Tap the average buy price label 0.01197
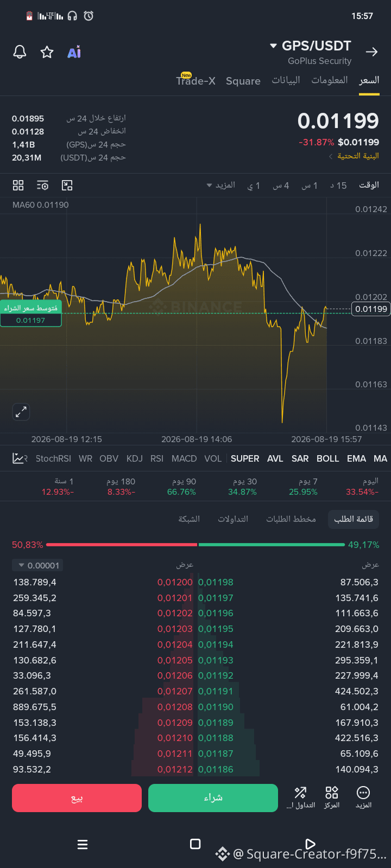The width and height of the screenshot is (391, 868). click(31, 314)
